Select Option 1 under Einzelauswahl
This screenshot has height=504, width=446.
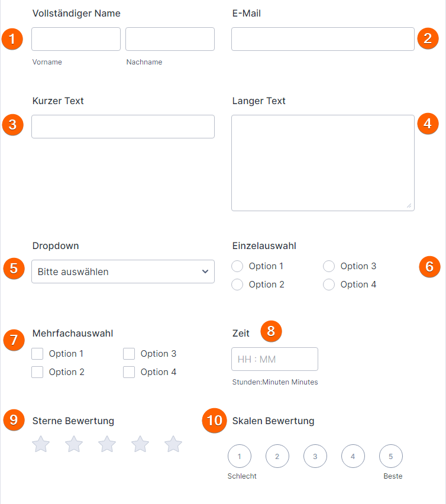click(x=237, y=266)
